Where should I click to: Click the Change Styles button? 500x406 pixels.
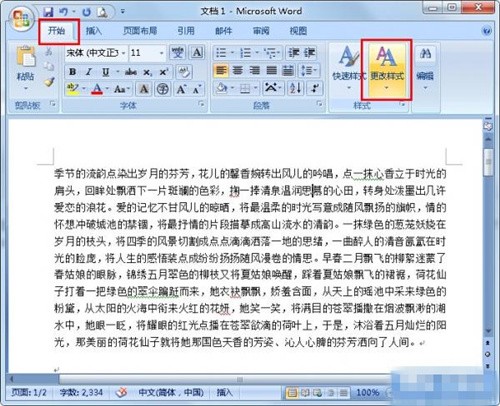(387, 69)
